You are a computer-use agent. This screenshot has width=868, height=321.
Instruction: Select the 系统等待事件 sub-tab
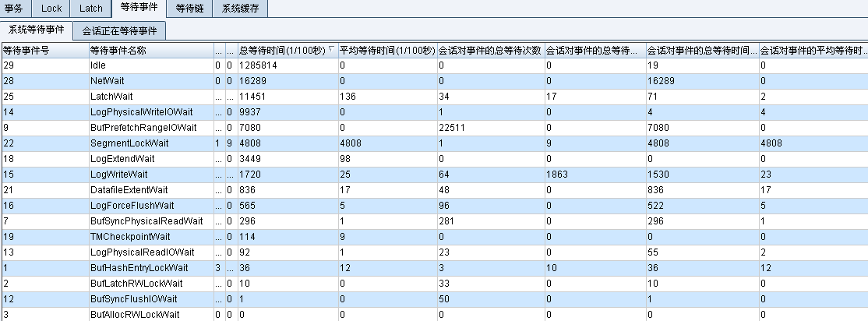click(36, 30)
